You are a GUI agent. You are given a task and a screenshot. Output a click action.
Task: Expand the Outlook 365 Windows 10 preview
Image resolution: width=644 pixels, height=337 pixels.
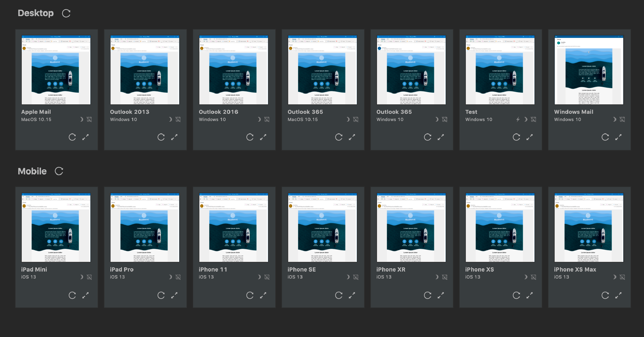[x=441, y=137]
